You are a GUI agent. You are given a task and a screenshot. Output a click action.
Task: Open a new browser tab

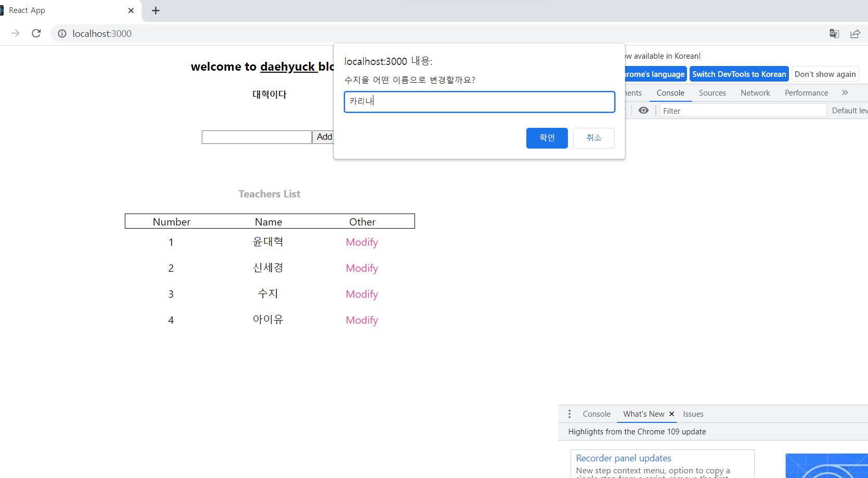(x=156, y=10)
